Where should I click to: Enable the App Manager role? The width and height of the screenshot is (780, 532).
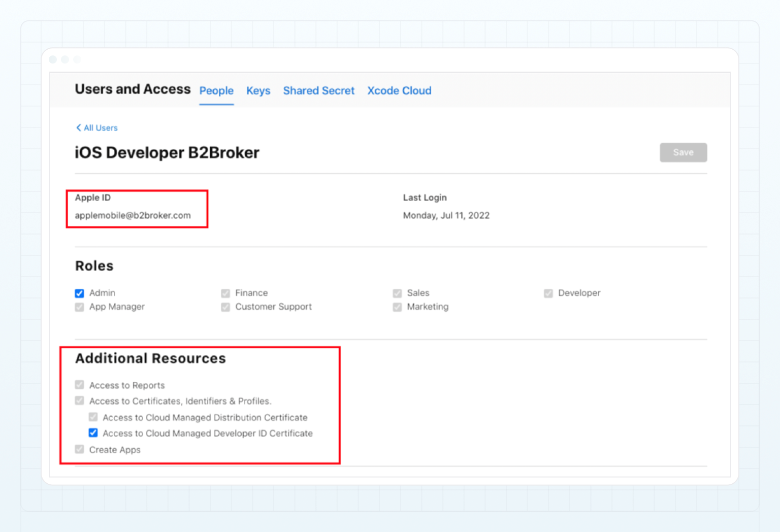click(79, 307)
